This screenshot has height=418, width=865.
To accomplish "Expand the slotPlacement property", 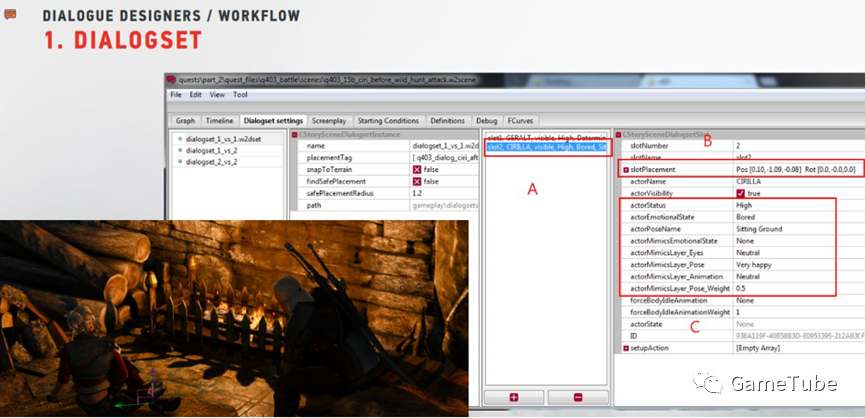I will (626, 170).
